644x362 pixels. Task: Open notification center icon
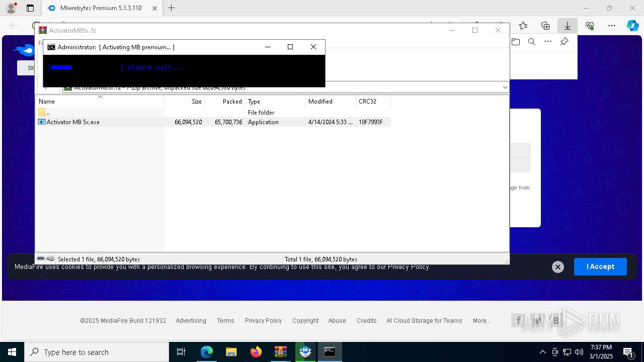click(628, 352)
